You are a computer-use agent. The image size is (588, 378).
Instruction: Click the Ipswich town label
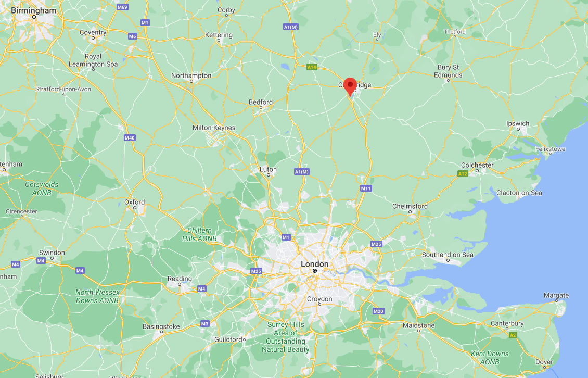point(518,123)
